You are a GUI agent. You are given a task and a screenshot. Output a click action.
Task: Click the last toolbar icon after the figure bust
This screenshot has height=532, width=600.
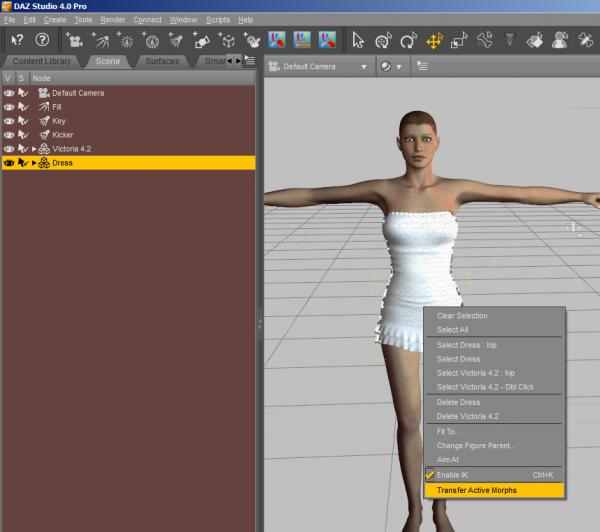coord(585,40)
